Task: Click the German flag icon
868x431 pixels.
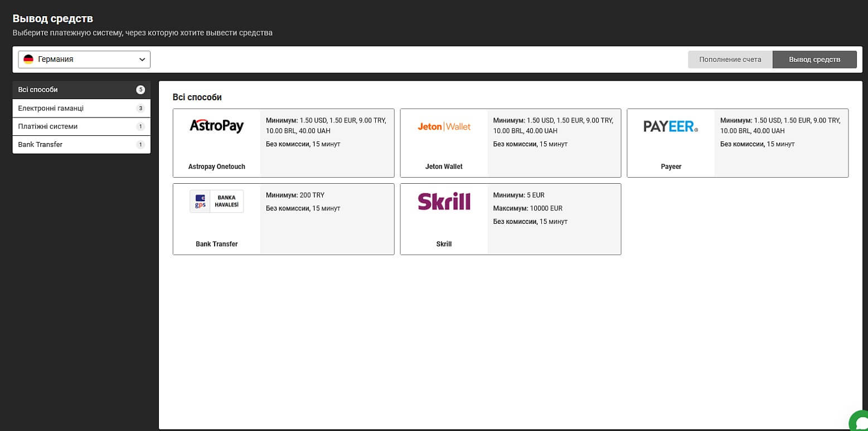Action: [28, 59]
